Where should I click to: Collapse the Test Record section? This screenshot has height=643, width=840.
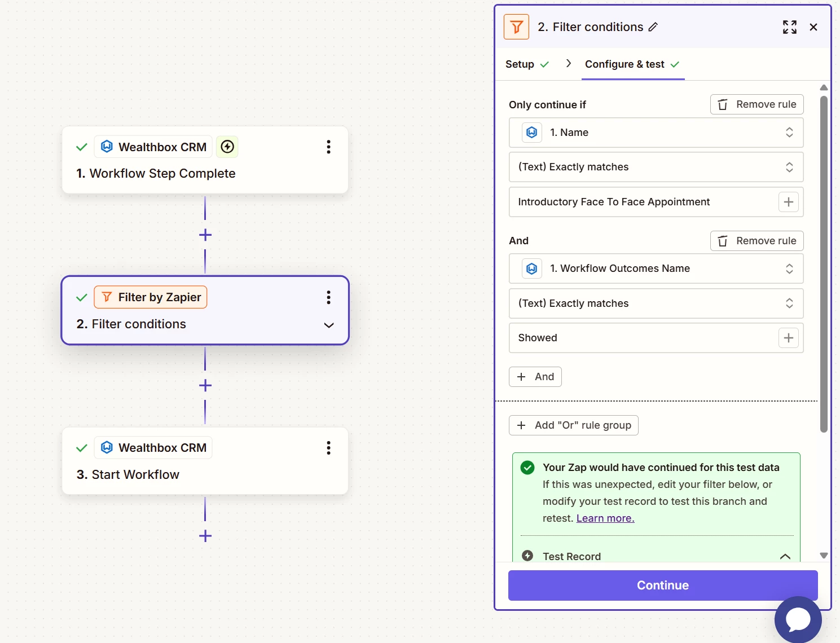(x=785, y=556)
